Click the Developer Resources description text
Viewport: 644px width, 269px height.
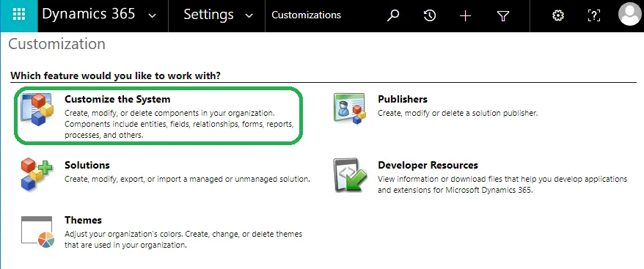pos(502,185)
